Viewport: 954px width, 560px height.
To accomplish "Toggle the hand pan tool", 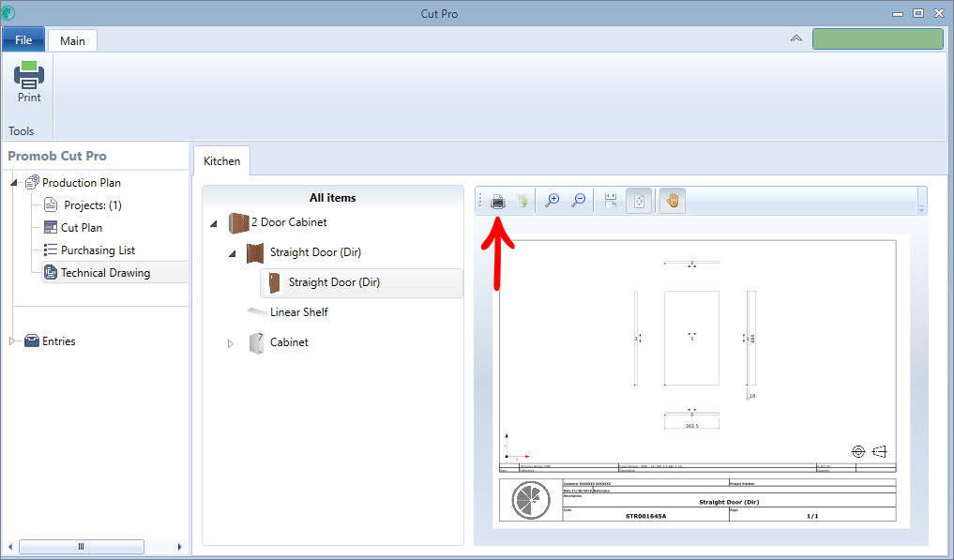I will coord(673,200).
